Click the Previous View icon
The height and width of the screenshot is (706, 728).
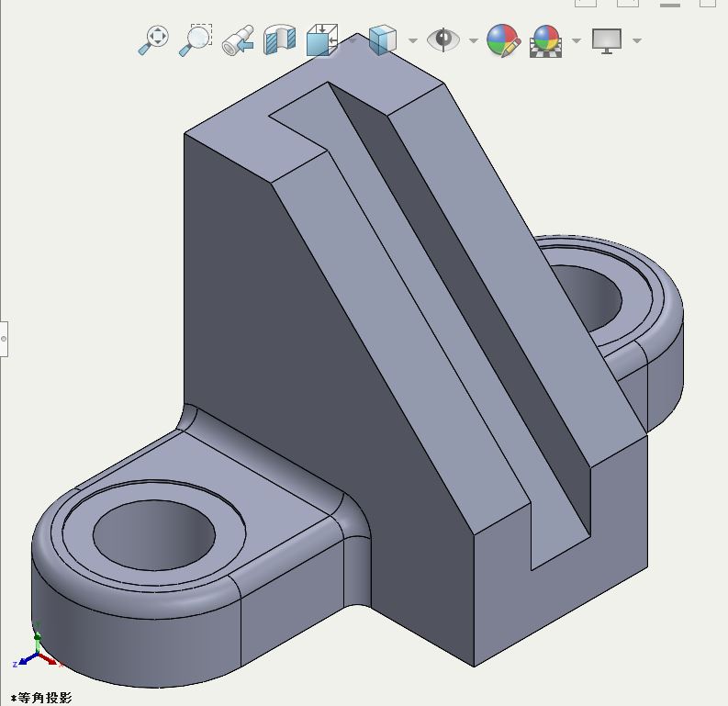click(238, 40)
